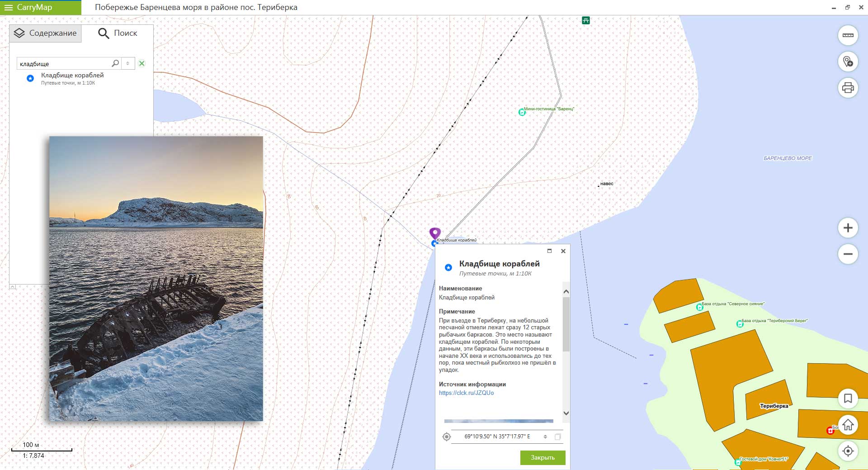The image size is (868, 470).
Task: Click the База отдыха Териберский Берег icon
Action: [x=740, y=324]
